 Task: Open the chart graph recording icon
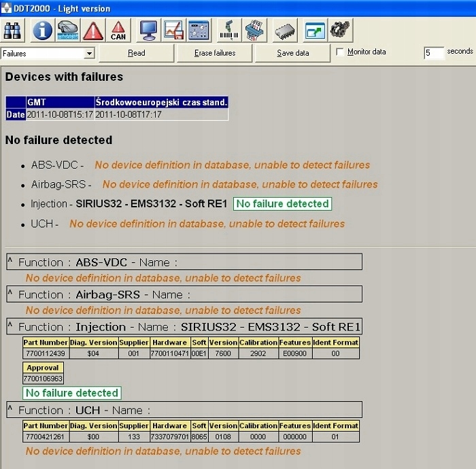(173, 30)
